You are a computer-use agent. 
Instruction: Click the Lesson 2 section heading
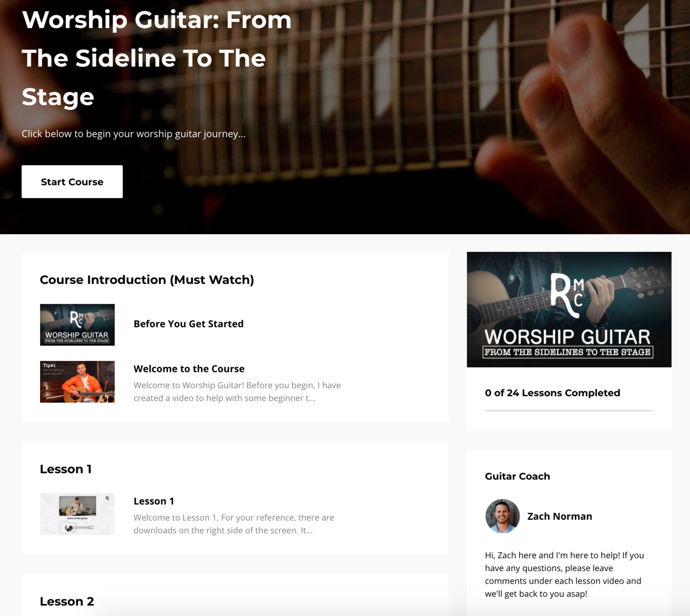[67, 601]
